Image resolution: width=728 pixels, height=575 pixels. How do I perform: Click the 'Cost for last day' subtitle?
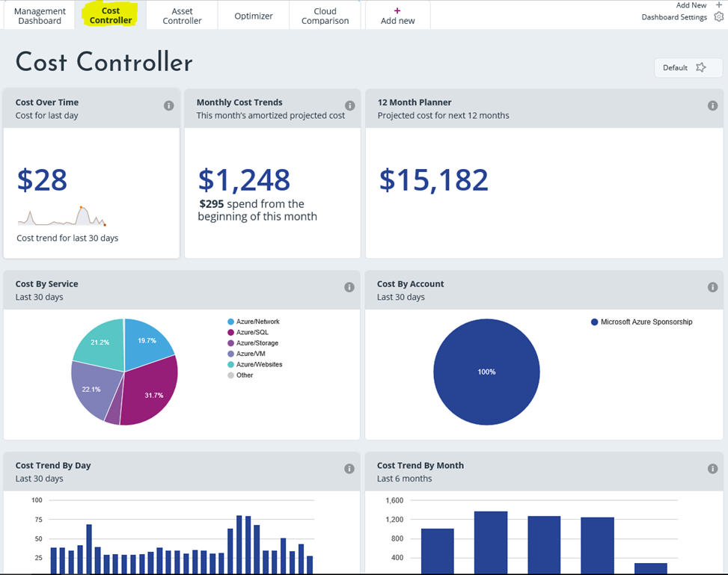pyautogui.click(x=46, y=116)
